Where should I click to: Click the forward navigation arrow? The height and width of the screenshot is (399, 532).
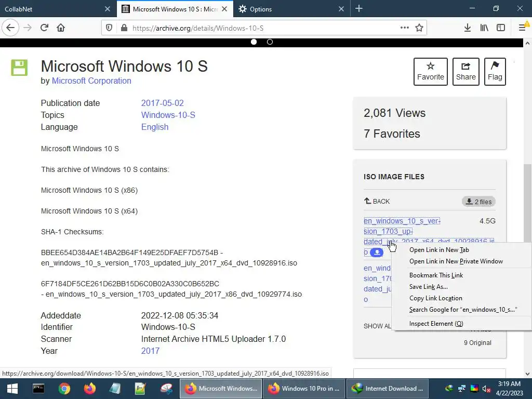click(28, 28)
